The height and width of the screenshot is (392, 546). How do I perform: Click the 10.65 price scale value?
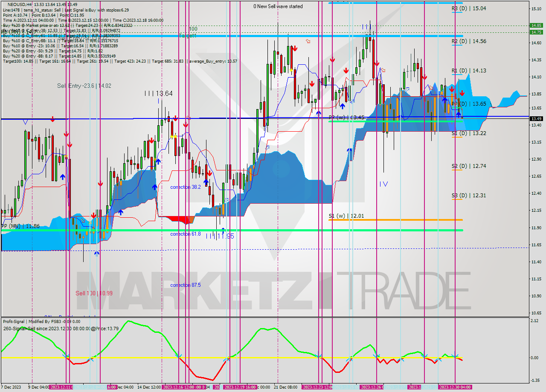(x=536, y=313)
